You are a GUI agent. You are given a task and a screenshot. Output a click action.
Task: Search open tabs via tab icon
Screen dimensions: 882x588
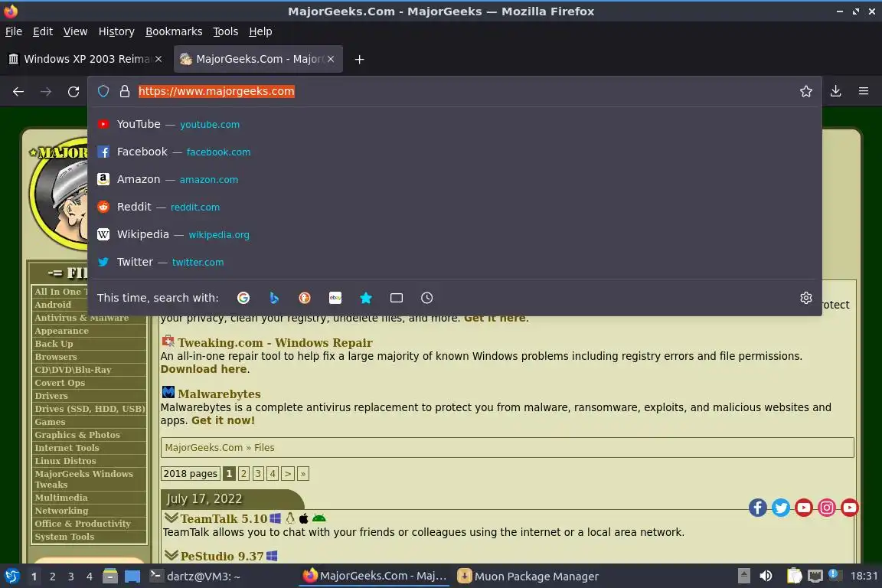[x=397, y=298]
